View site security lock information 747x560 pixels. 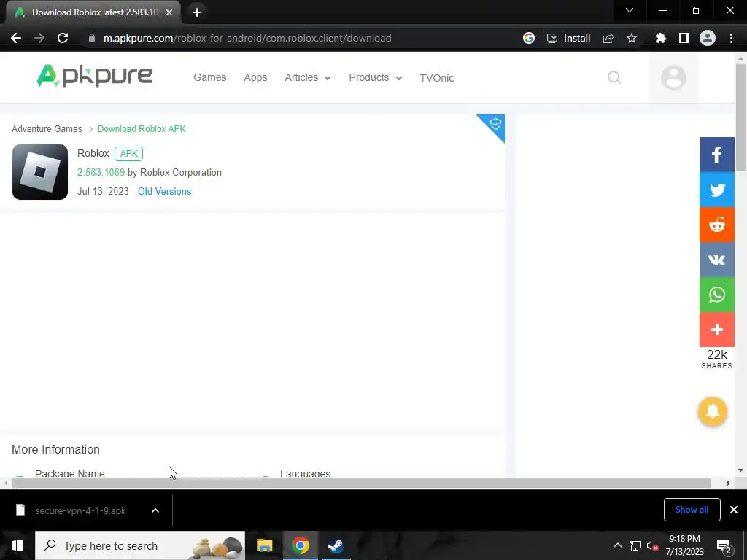click(92, 38)
